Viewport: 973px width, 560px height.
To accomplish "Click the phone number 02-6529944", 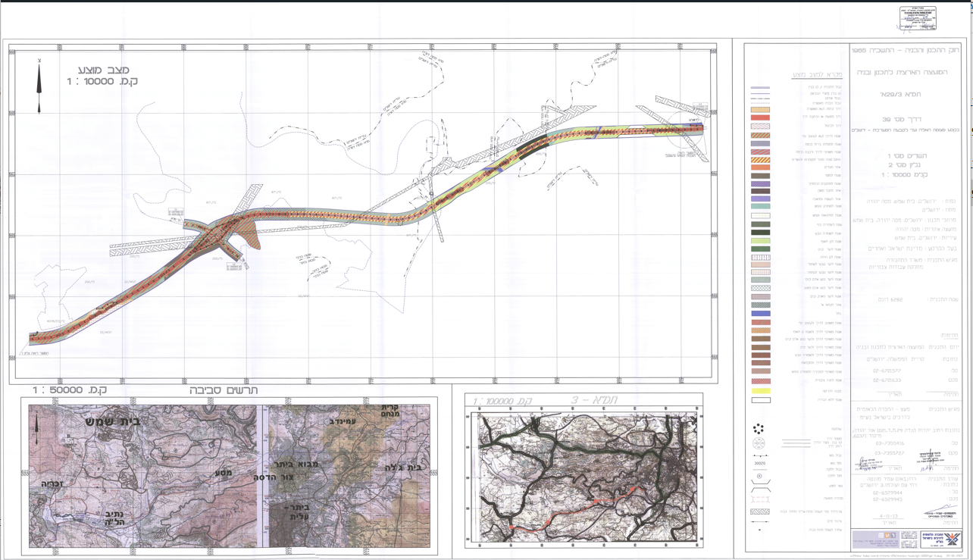I will click(887, 493).
